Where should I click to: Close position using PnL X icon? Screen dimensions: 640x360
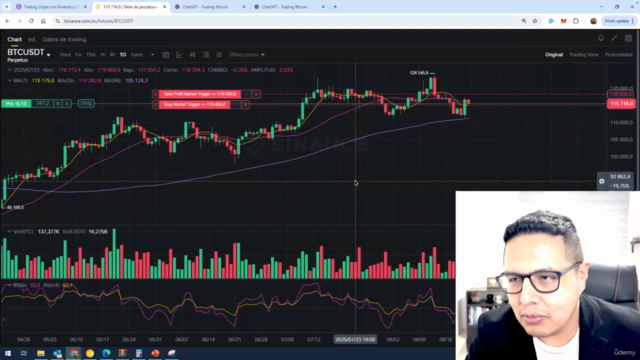[67, 104]
